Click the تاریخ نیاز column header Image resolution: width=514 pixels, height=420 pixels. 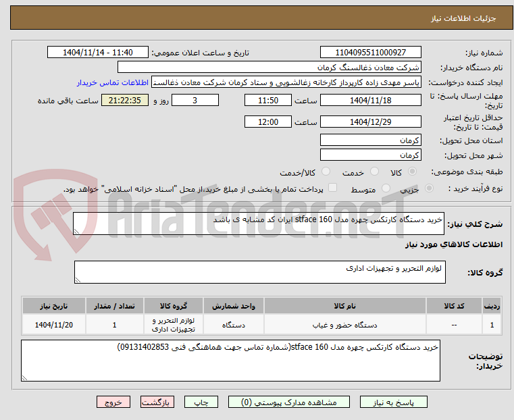tap(54, 306)
